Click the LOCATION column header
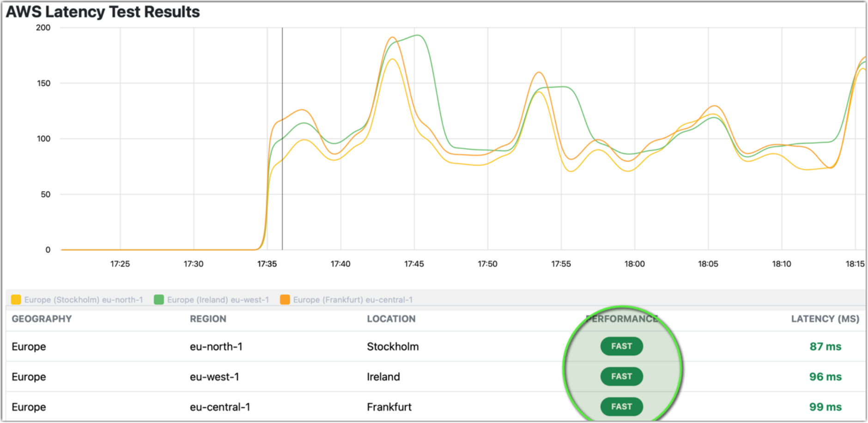 pos(391,319)
